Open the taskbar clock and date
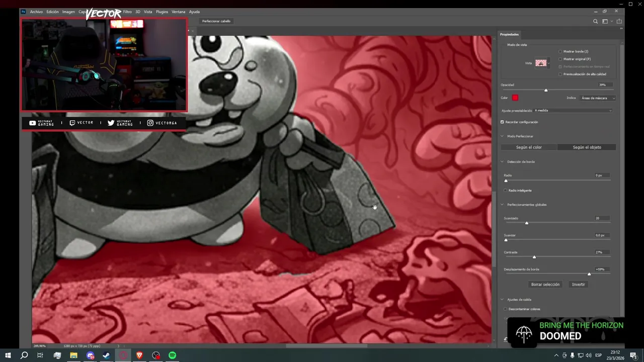This screenshot has height=362, width=644. [615, 355]
